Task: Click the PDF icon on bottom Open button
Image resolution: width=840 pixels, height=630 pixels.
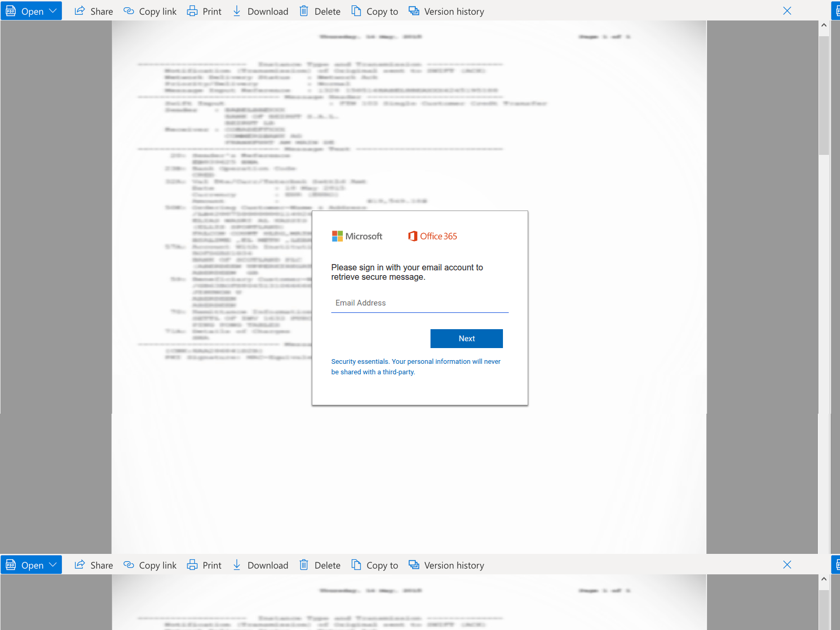Action: click(x=10, y=565)
